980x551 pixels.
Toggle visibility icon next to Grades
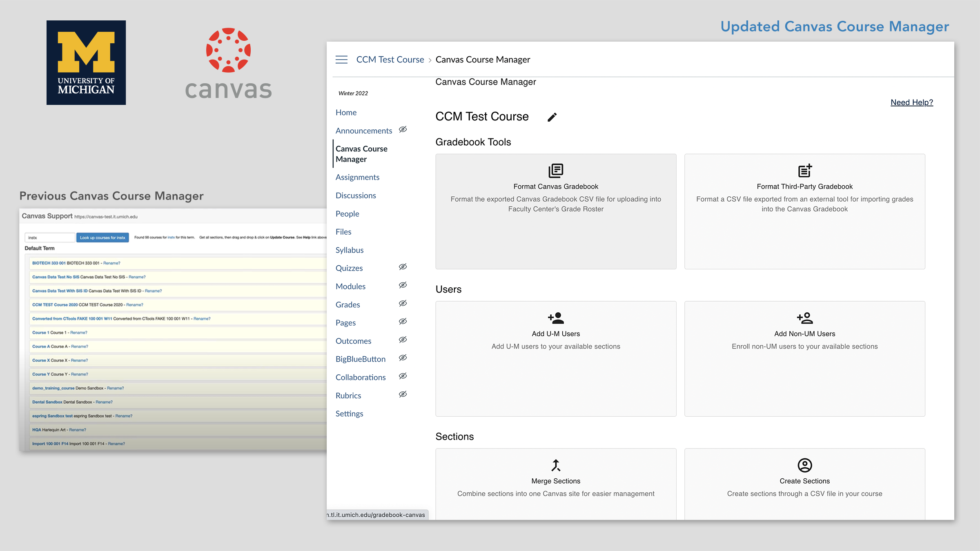coord(403,303)
